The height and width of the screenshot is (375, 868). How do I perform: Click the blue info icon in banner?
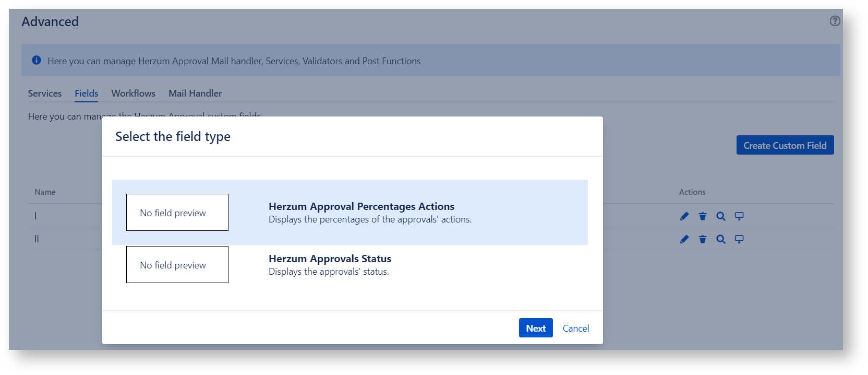coord(37,61)
